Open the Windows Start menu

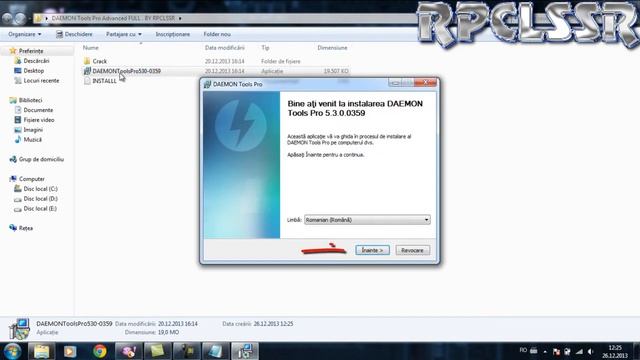(12, 351)
